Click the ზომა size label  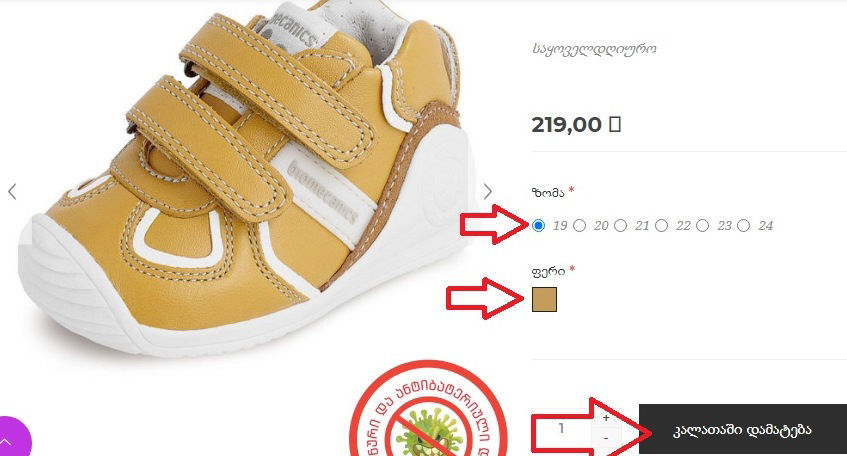click(548, 192)
